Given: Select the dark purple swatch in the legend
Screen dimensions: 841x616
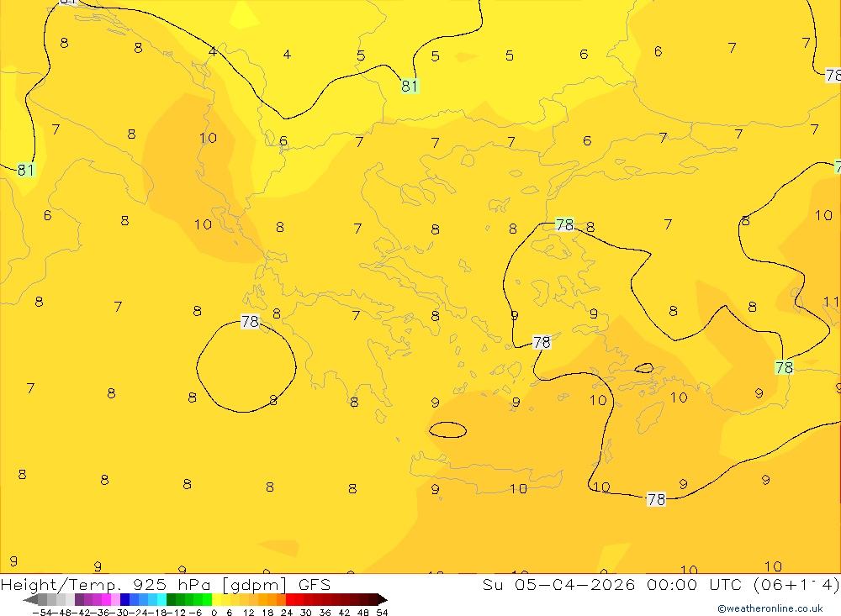Looking at the screenshot, I should point(79,599).
